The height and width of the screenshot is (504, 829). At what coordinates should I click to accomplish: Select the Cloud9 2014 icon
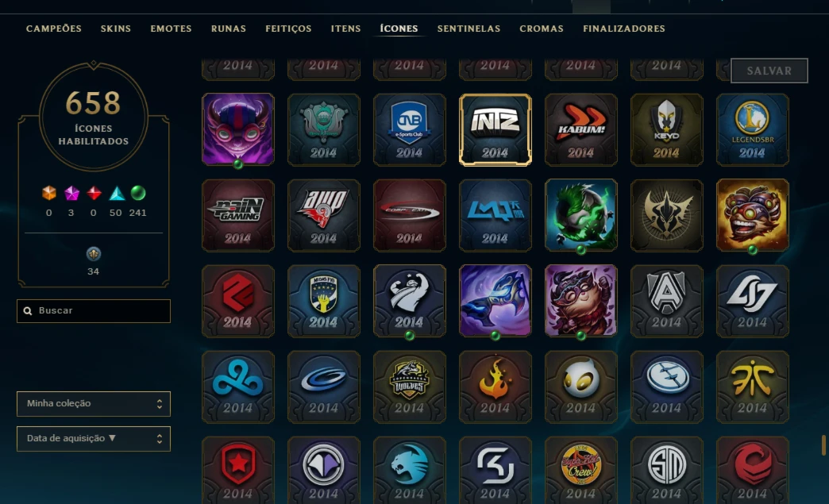238,387
